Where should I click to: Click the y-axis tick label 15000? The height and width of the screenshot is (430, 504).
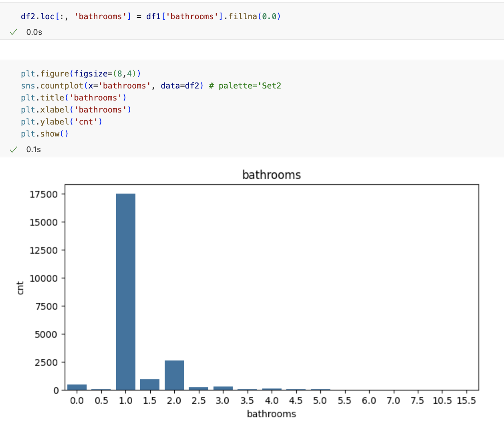(44, 222)
